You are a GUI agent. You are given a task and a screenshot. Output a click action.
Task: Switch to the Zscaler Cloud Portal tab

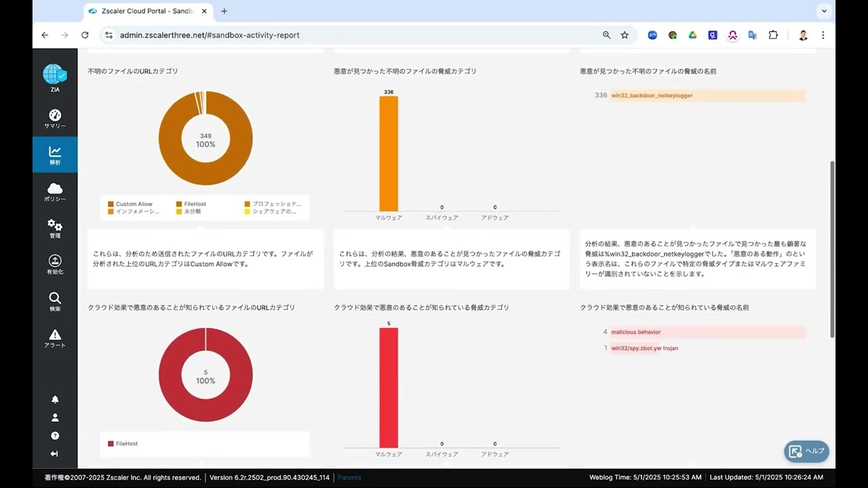pos(139,11)
